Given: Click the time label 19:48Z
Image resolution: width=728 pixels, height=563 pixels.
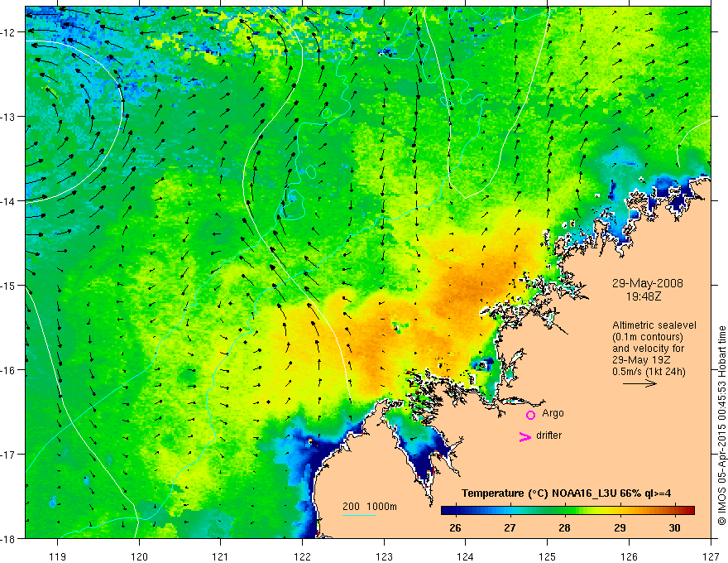Looking at the screenshot, I should pyautogui.click(x=643, y=296).
